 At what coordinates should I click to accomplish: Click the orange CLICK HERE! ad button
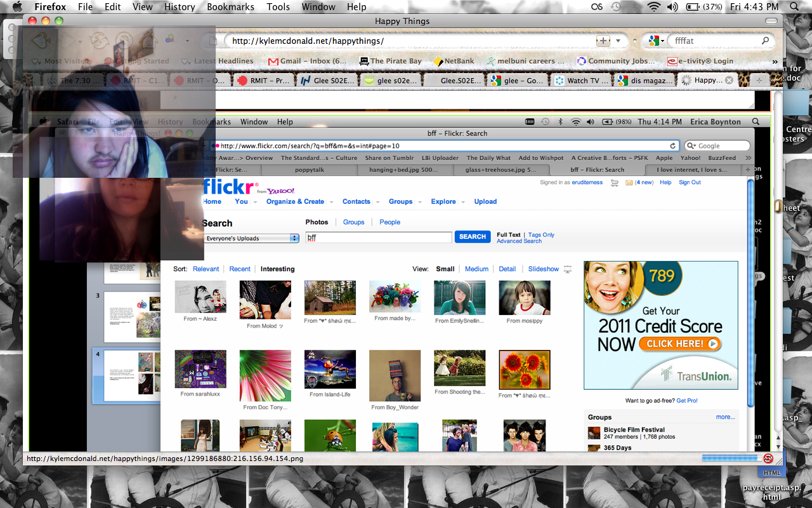click(x=680, y=344)
